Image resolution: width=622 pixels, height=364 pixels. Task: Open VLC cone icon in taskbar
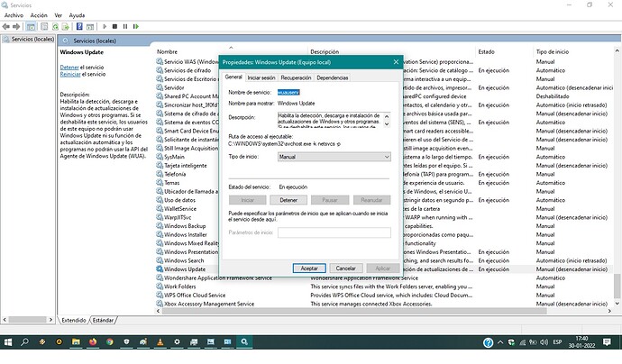(x=160, y=341)
